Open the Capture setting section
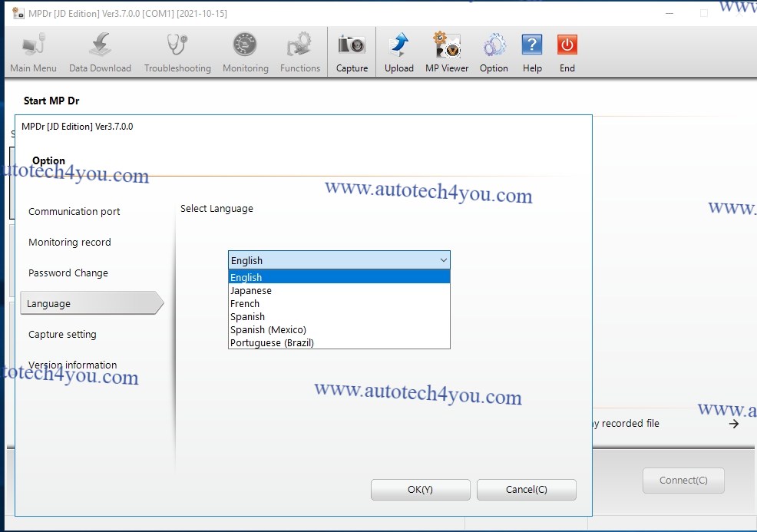The width and height of the screenshot is (757, 532). click(62, 335)
